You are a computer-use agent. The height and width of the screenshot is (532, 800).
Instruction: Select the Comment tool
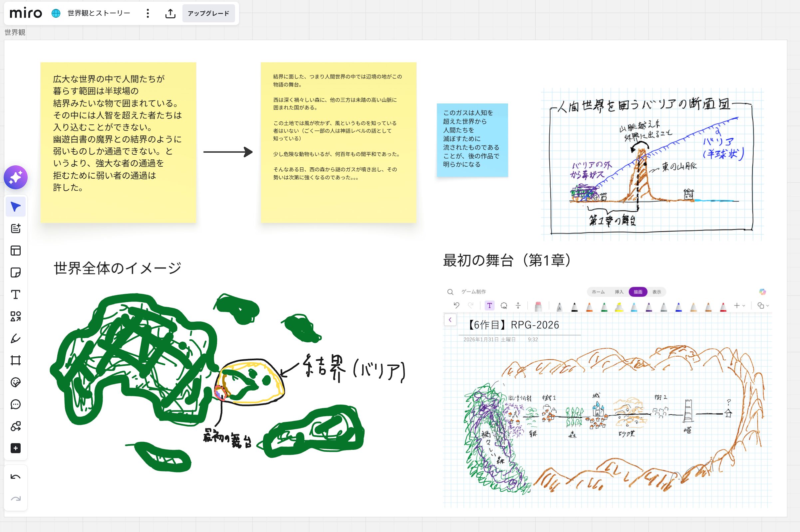pyautogui.click(x=16, y=405)
